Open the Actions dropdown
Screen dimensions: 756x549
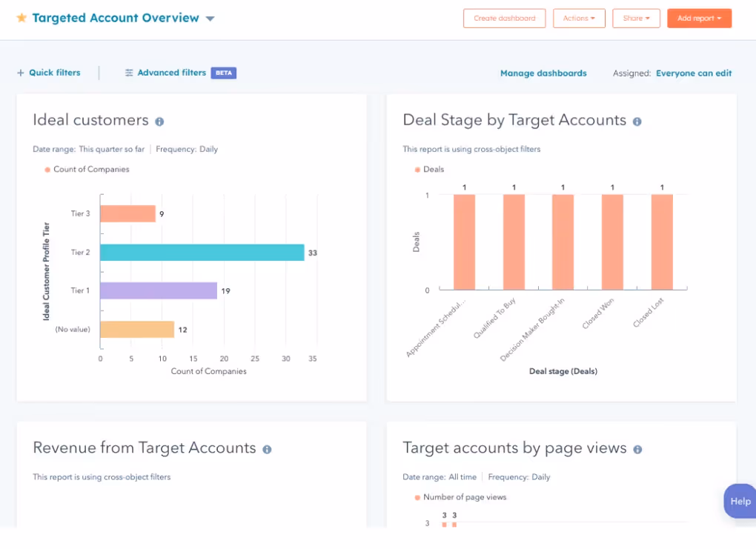tap(579, 18)
